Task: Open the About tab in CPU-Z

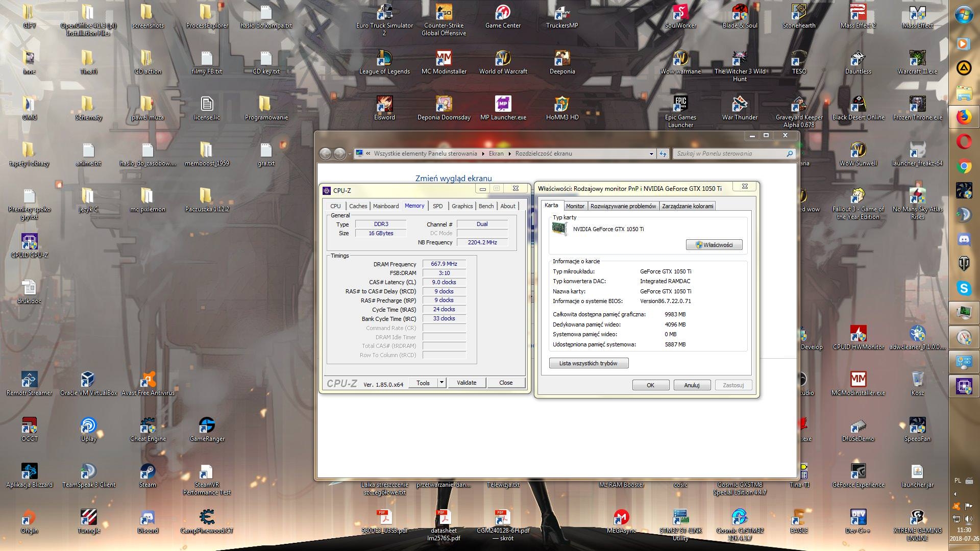Action: [507, 206]
